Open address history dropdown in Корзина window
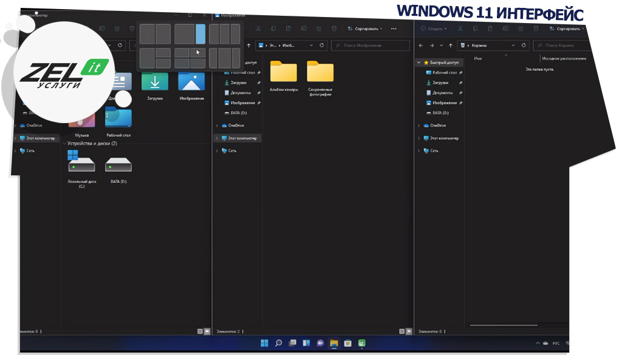The image size is (622, 364). [x=513, y=45]
